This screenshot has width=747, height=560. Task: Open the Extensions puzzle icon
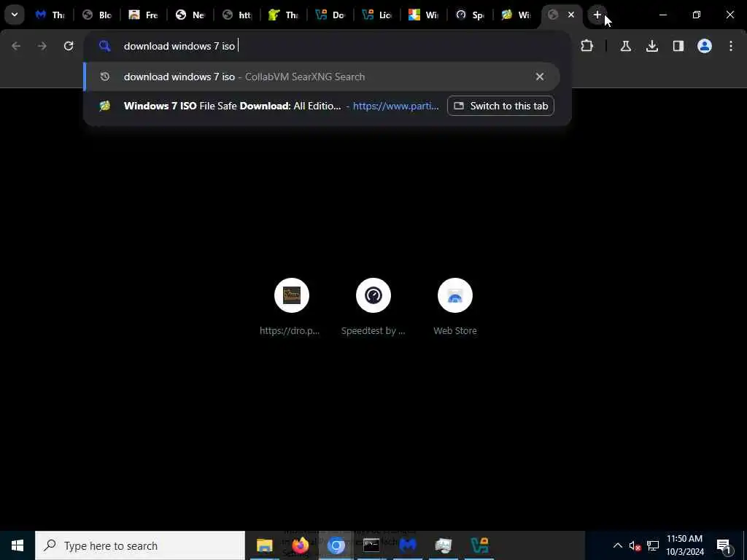tap(587, 46)
